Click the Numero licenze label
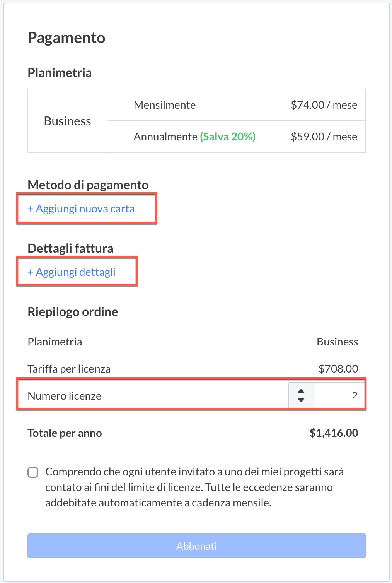 [65, 396]
